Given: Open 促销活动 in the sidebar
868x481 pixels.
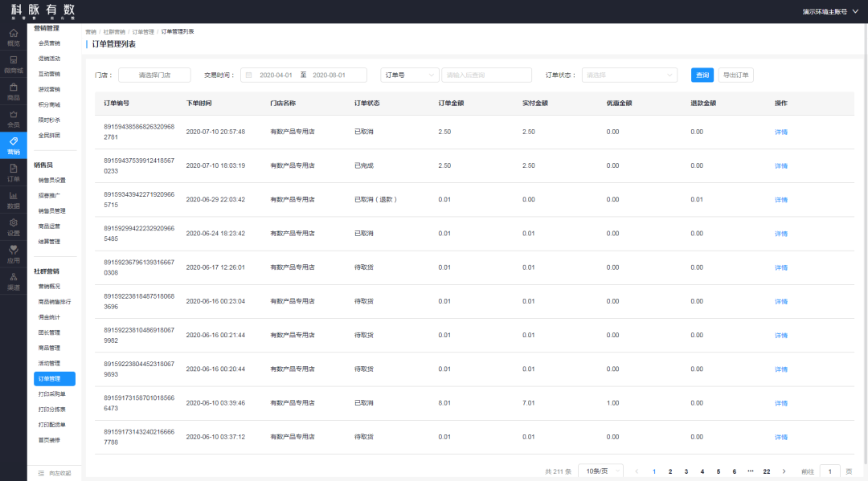Looking at the screenshot, I should pyautogui.click(x=49, y=59).
